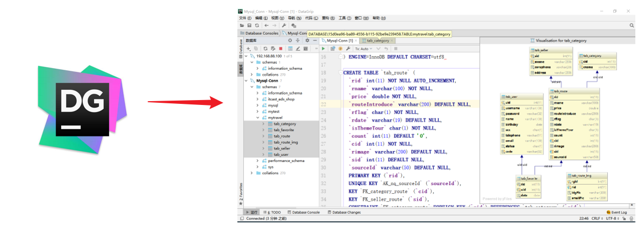Viewport: 644px width, 231px height.
Task: Click the Edit pencil icon in database toolbar
Action: click(298, 49)
